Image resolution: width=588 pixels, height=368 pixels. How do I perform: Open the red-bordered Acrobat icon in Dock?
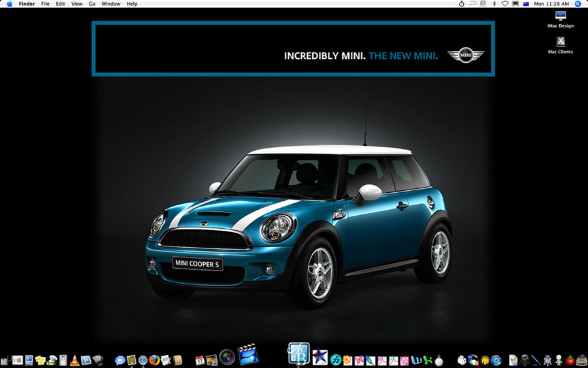(x=404, y=361)
